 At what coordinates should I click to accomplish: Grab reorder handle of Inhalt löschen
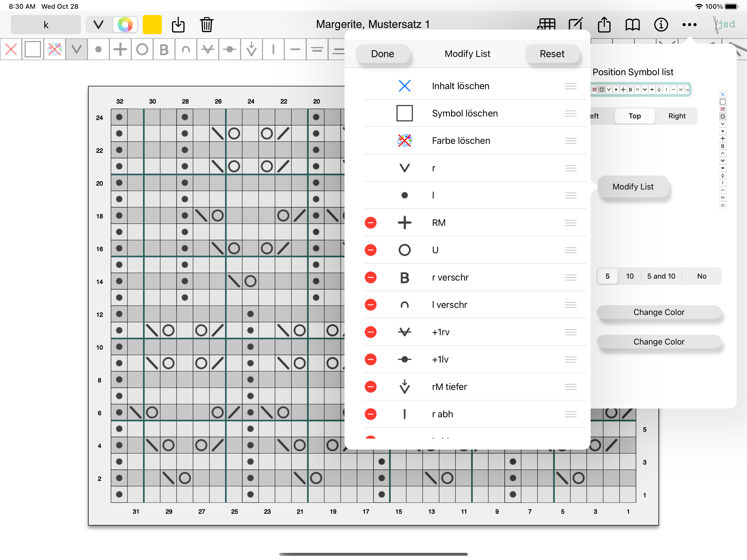point(570,86)
